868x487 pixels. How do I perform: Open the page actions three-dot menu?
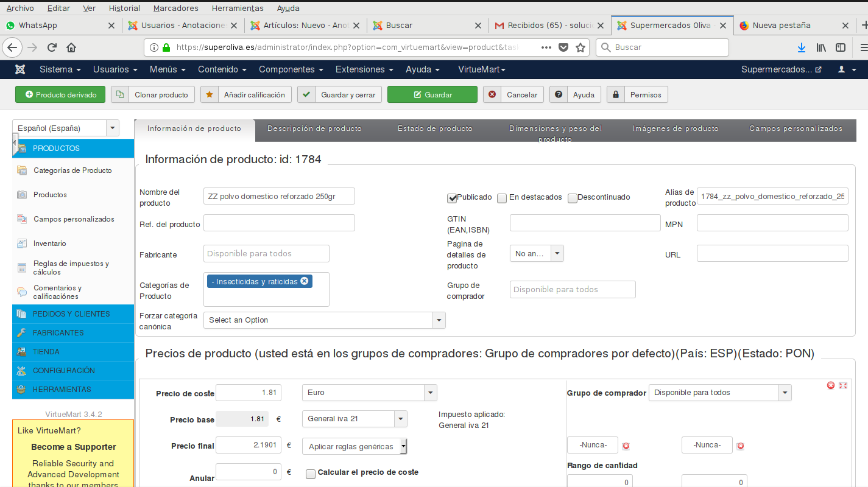pos(546,47)
